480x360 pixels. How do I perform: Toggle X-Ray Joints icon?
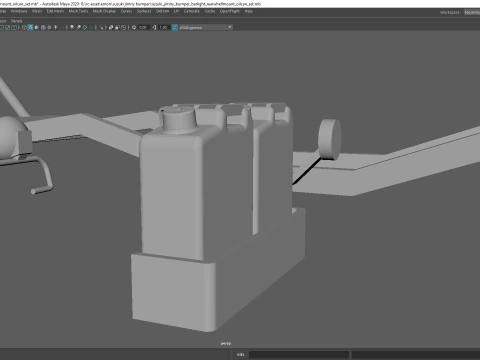click(123, 27)
